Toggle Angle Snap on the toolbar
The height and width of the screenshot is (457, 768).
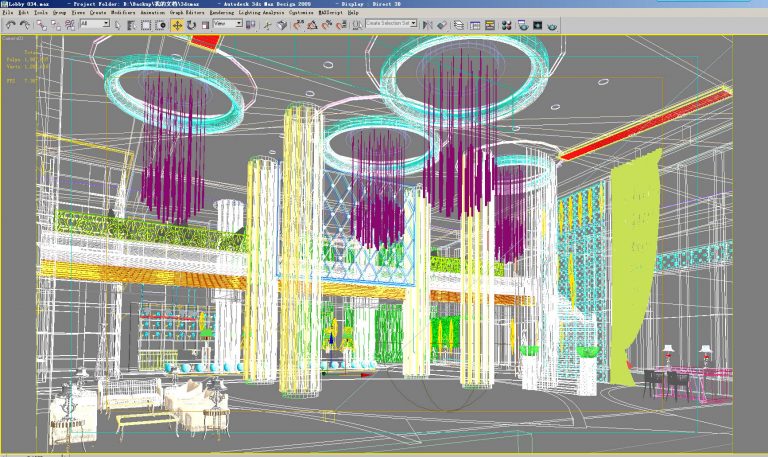313,24
